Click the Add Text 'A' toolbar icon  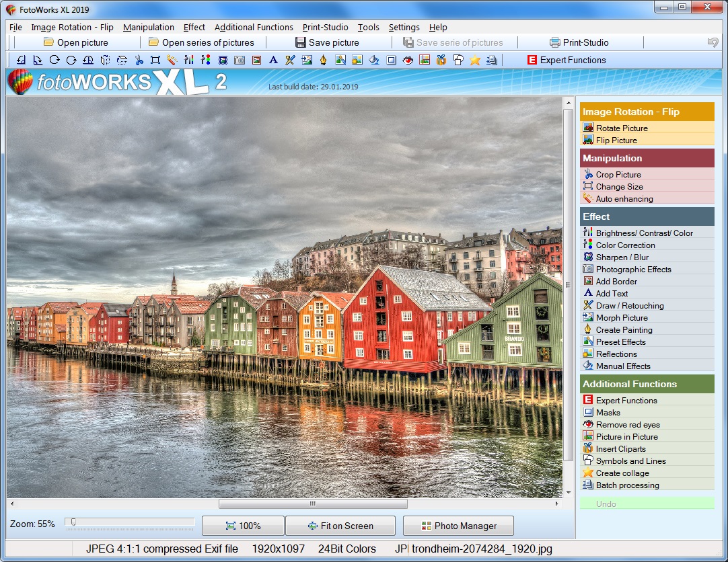pos(272,60)
